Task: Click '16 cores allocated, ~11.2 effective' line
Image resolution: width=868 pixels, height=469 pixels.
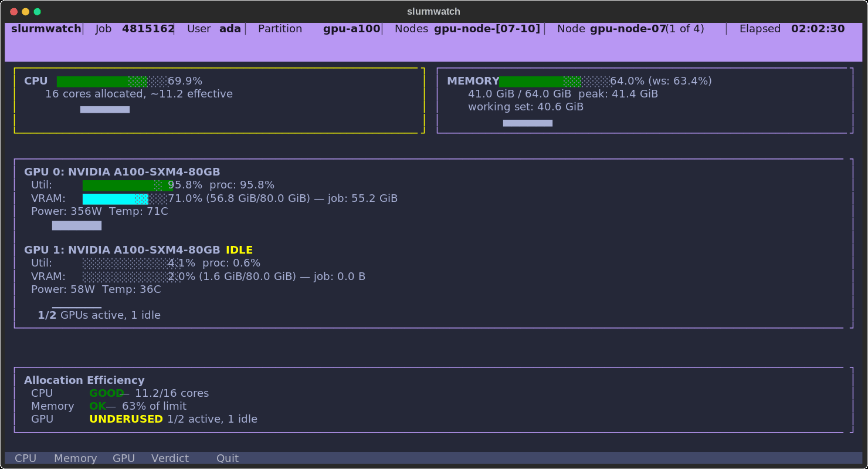Action: click(x=139, y=94)
